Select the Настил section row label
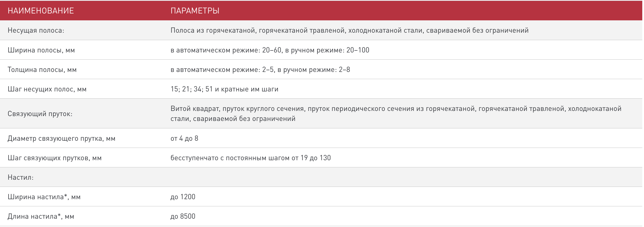Screen dimensions: 644x227 pos(20,177)
